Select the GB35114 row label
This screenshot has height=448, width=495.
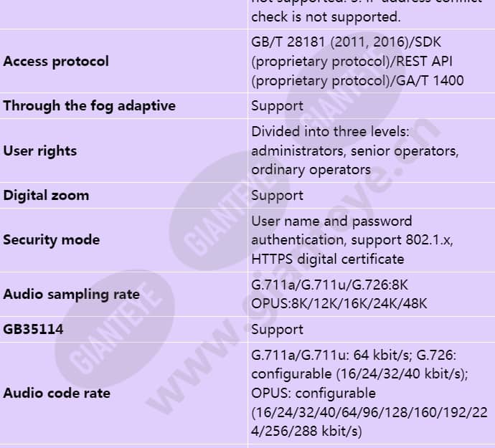point(33,330)
